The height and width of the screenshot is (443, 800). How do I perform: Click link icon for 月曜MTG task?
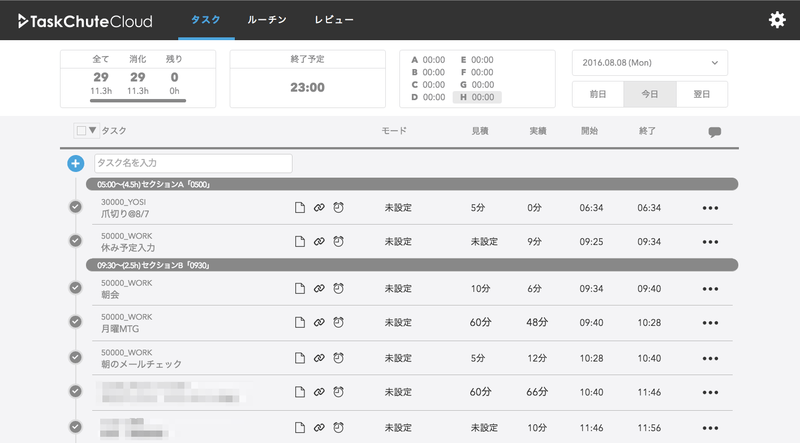point(319,322)
